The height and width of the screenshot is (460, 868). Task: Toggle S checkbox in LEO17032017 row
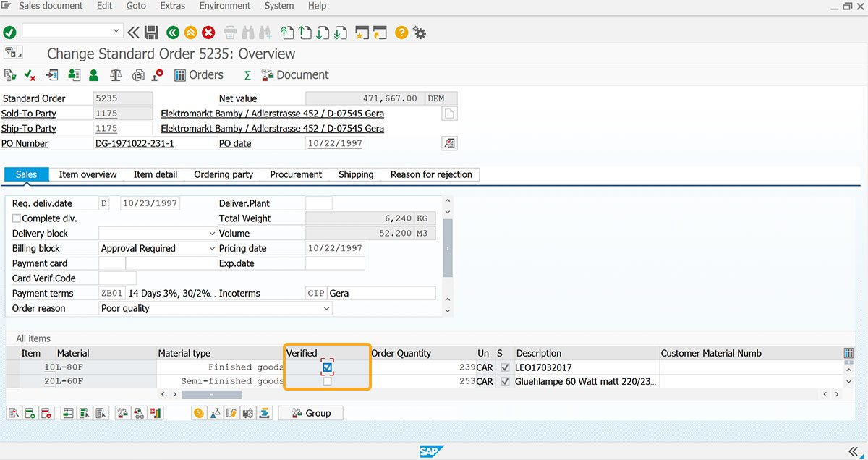coord(505,367)
